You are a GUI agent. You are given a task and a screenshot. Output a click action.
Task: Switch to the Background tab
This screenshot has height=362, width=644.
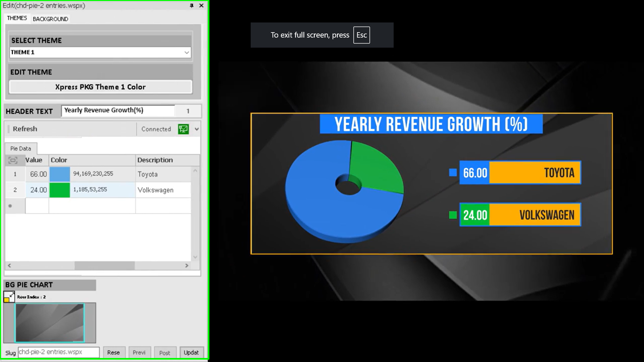click(50, 19)
